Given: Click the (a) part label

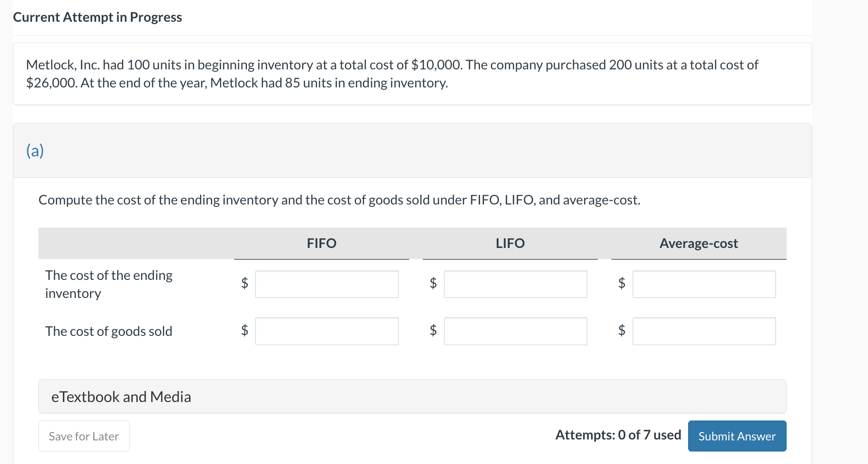Looking at the screenshot, I should (35, 151).
